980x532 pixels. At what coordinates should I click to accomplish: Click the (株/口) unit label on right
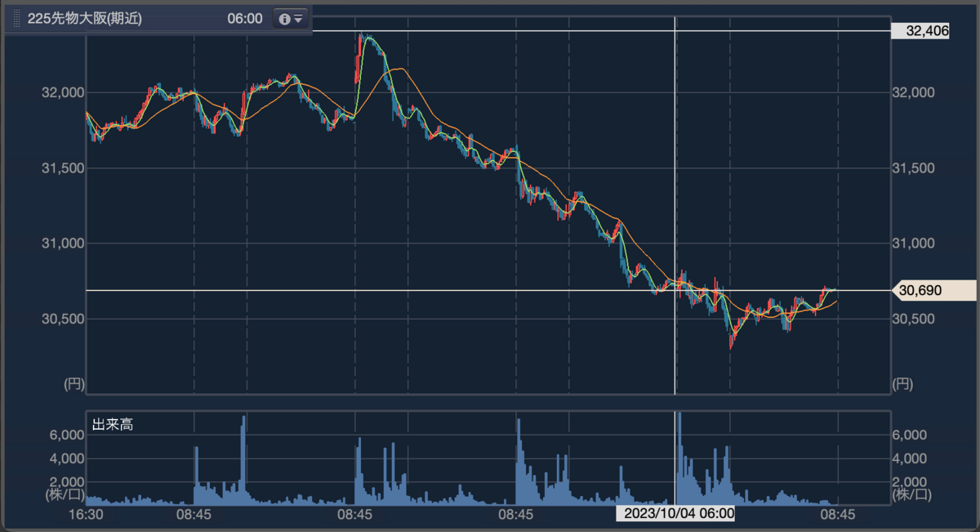click(912, 494)
